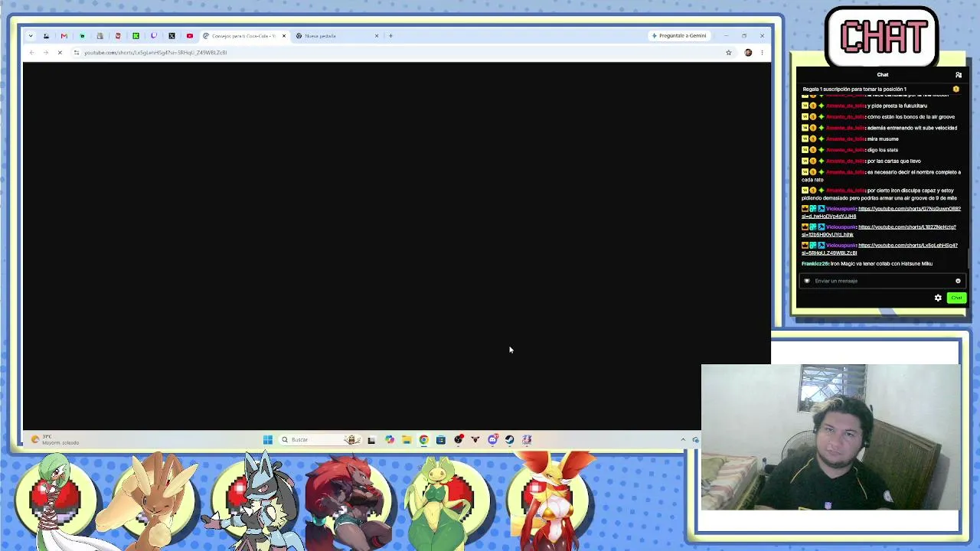Go back in the browser
The image size is (980, 551).
pos(31,53)
